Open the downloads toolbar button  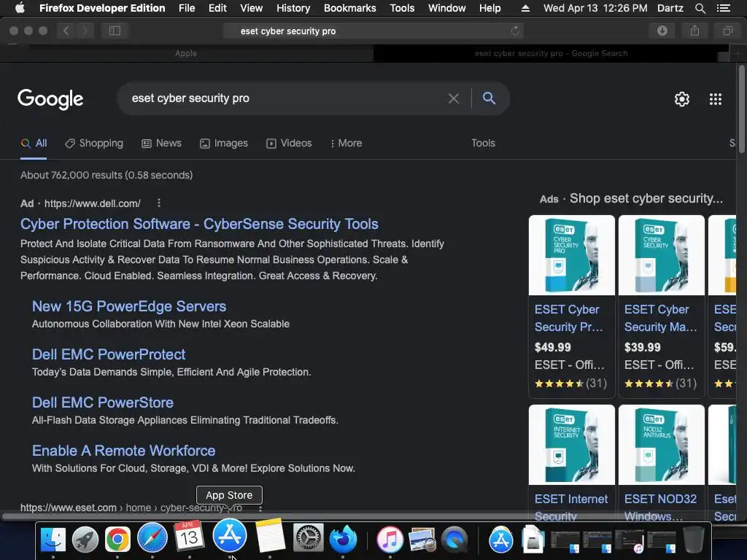(x=662, y=31)
